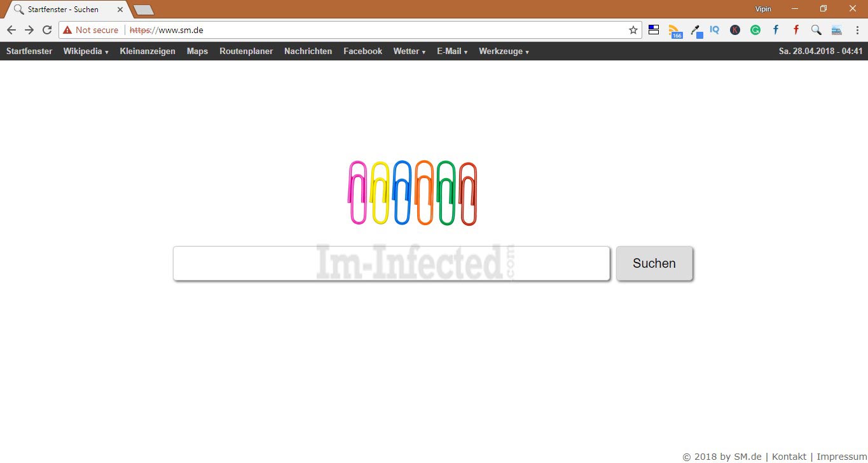This screenshot has height=463, width=868.
Task: Open the Impressum link
Action: tap(842, 457)
